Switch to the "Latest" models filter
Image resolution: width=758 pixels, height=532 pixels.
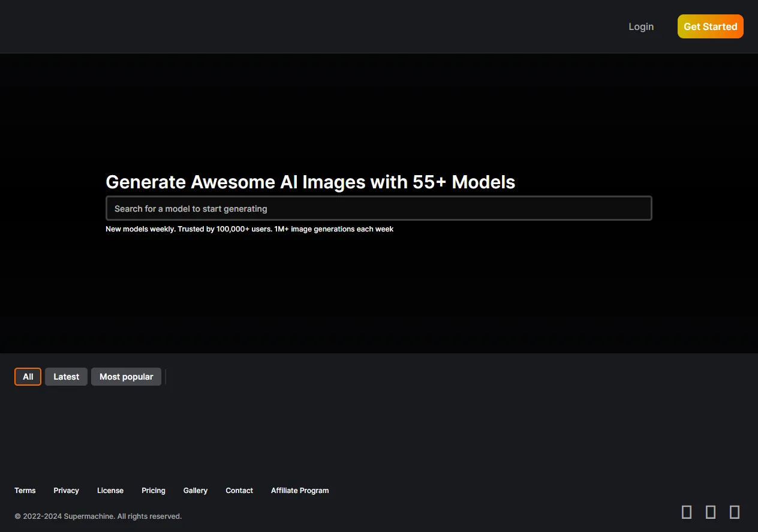click(x=66, y=377)
